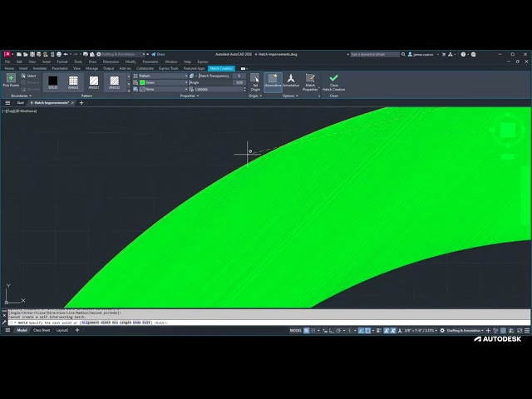Image resolution: width=532 pixels, height=399 pixels.
Task: Switch to the Start file tab
Action: pos(20,103)
